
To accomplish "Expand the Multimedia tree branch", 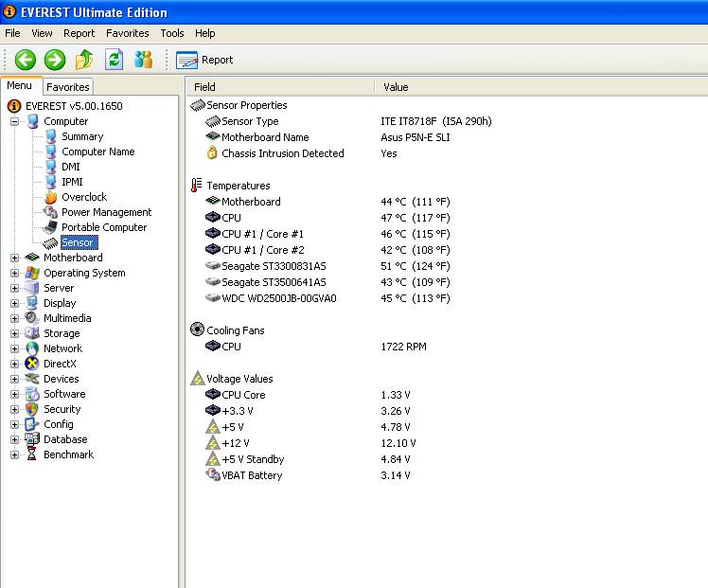I will click(x=14, y=318).
